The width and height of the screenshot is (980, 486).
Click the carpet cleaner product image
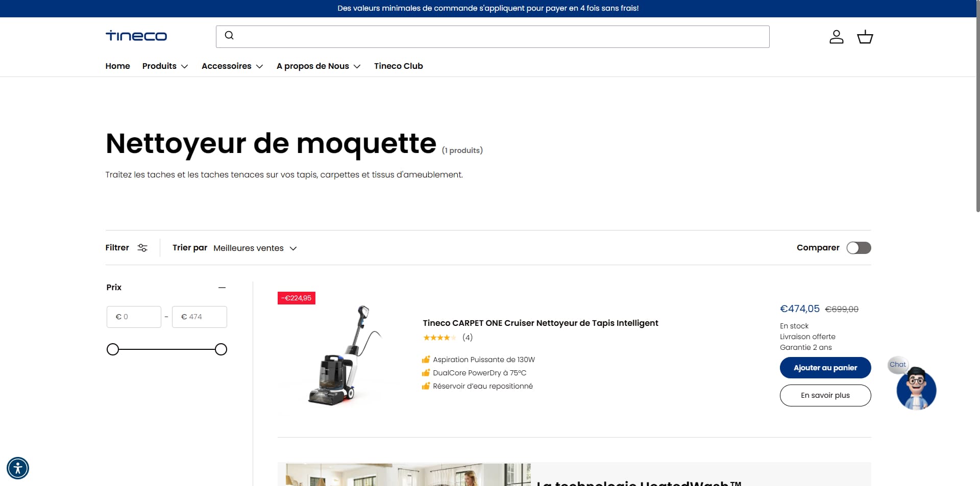pyautogui.click(x=344, y=355)
